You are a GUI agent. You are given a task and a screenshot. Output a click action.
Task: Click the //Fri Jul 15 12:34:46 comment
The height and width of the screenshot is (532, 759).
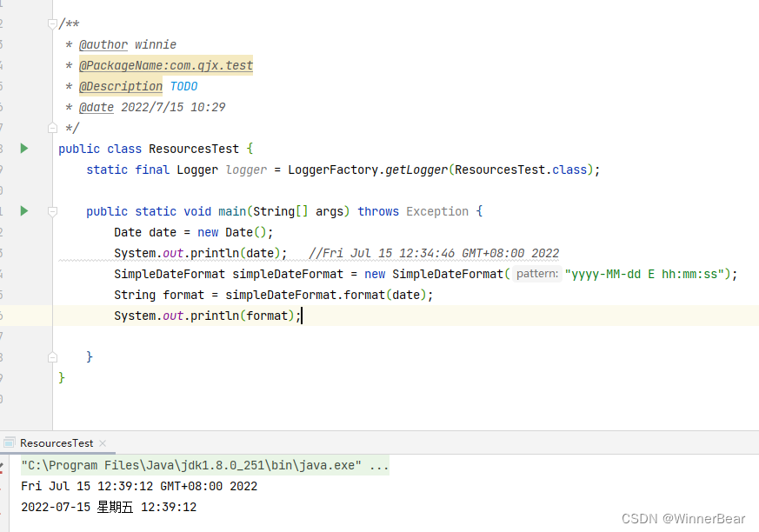434,253
